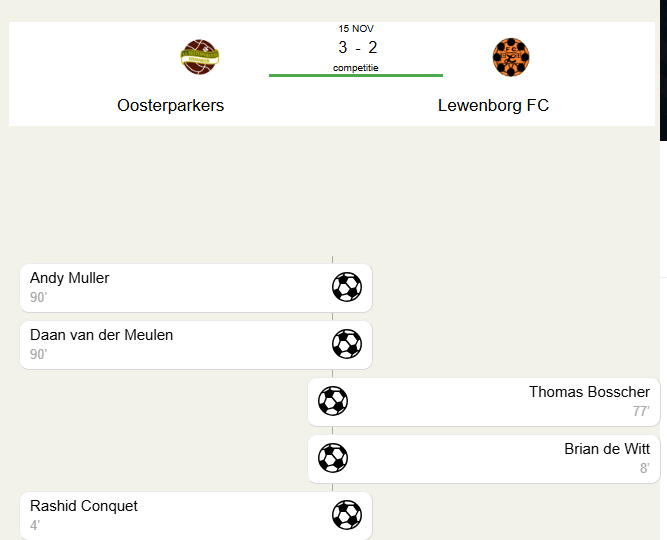
Task: Select player name Daan van der Meulen
Action: [x=101, y=335]
